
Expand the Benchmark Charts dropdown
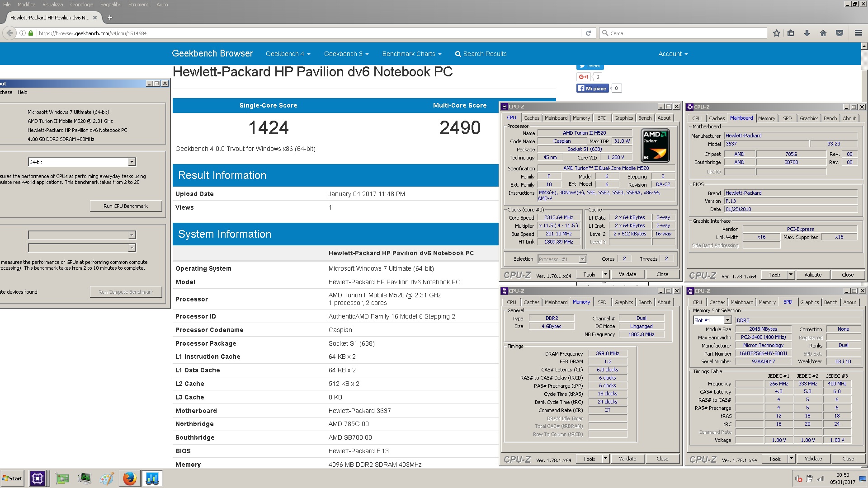(412, 54)
